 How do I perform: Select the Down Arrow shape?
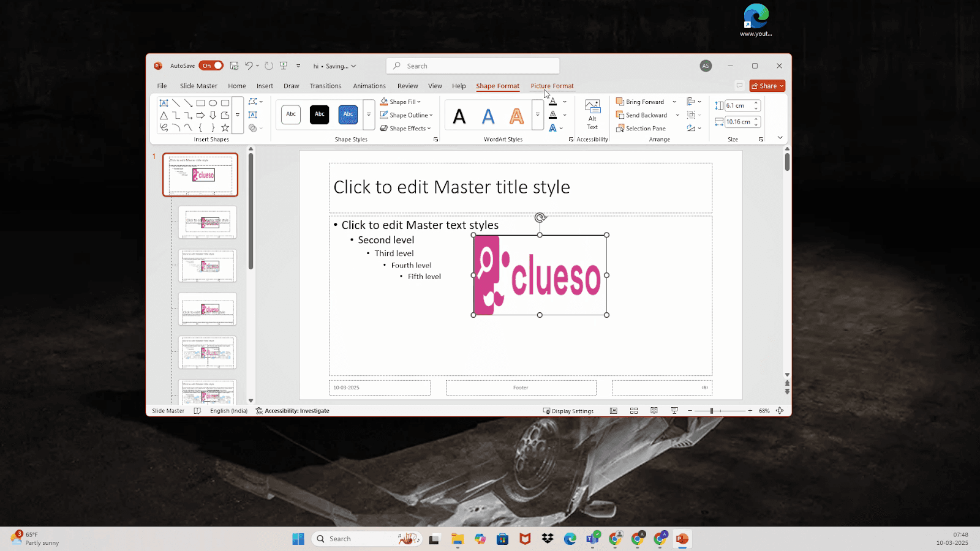click(x=213, y=115)
